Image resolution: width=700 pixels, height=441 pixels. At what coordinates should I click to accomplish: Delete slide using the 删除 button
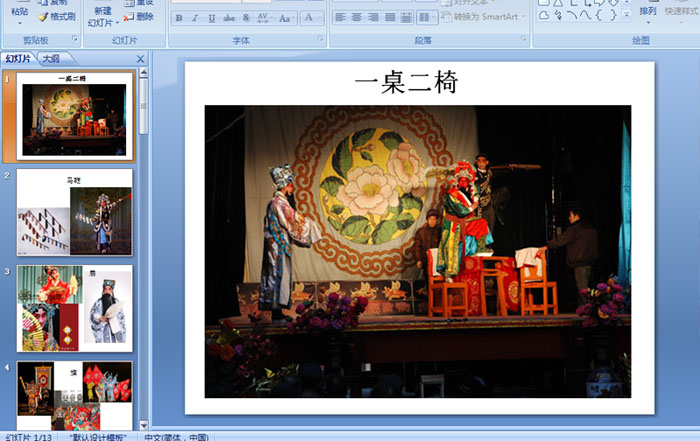(138, 17)
